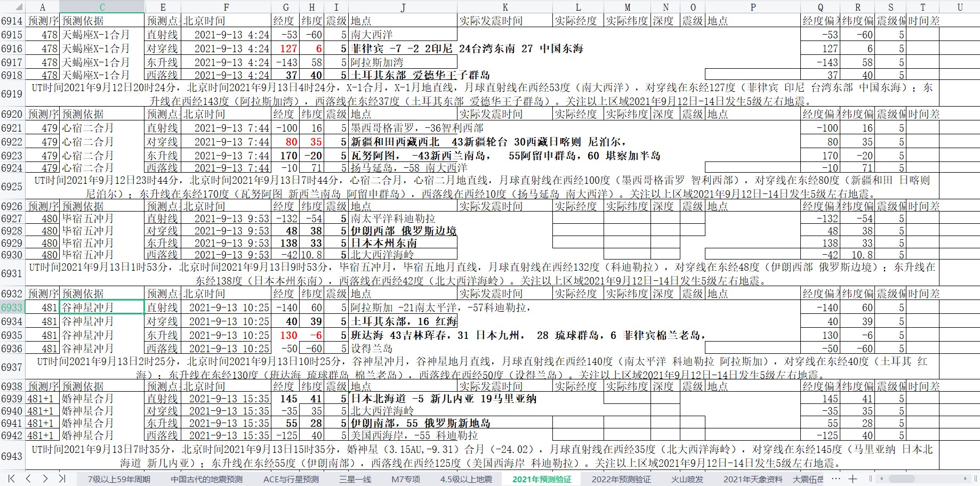
Task: Click 南大西洋 location cell in row 6915
Action: pyautogui.click(x=403, y=35)
